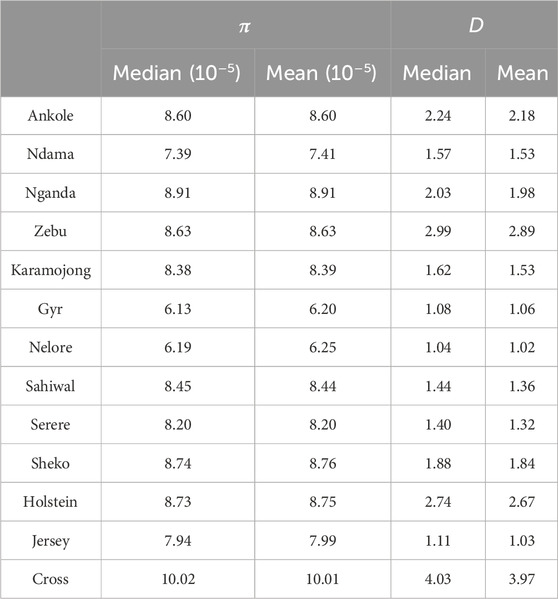Click the Karamojong row label
This screenshot has height=599, width=558.
pyautogui.click(x=51, y=270)
